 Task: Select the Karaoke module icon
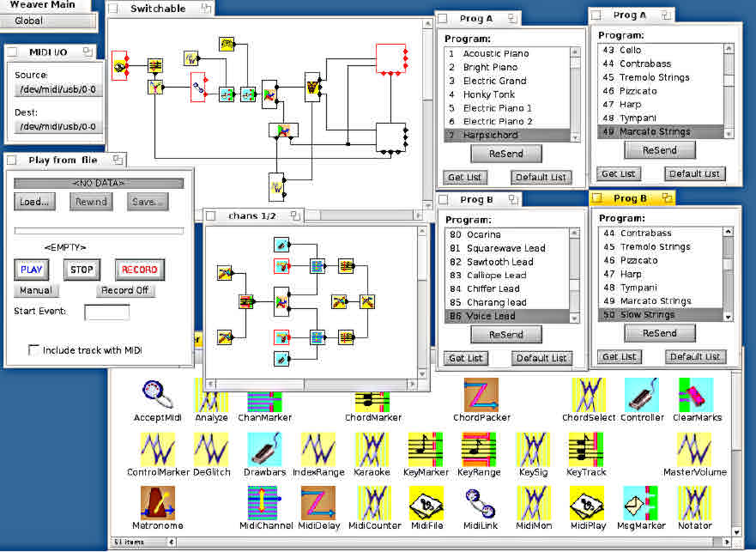372,449
